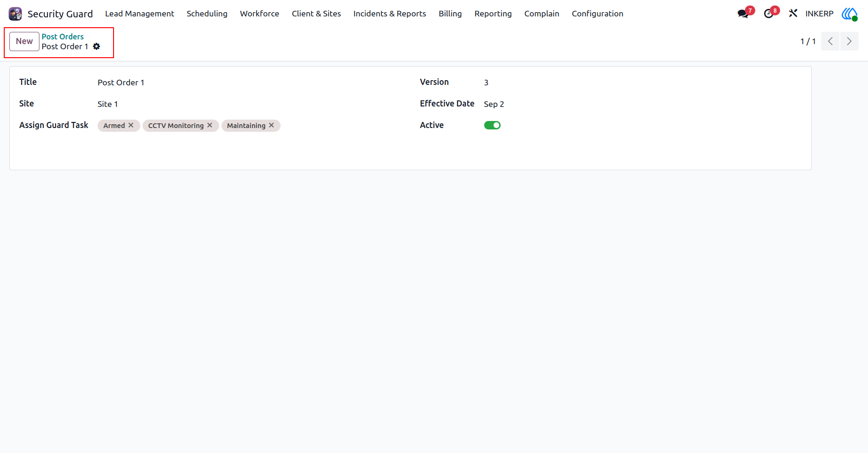Toggle the Active switch off
The height and width of the screenshot is (453, 868).
pos(492,125)
